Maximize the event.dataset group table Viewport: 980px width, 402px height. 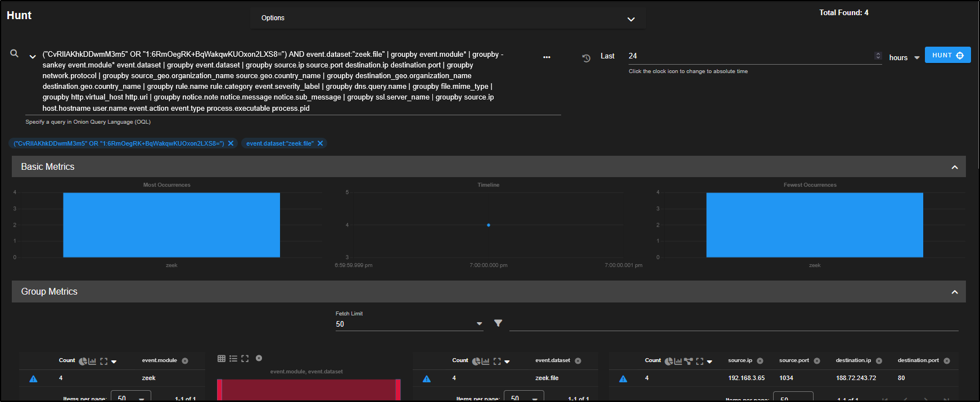pos(497,362)
